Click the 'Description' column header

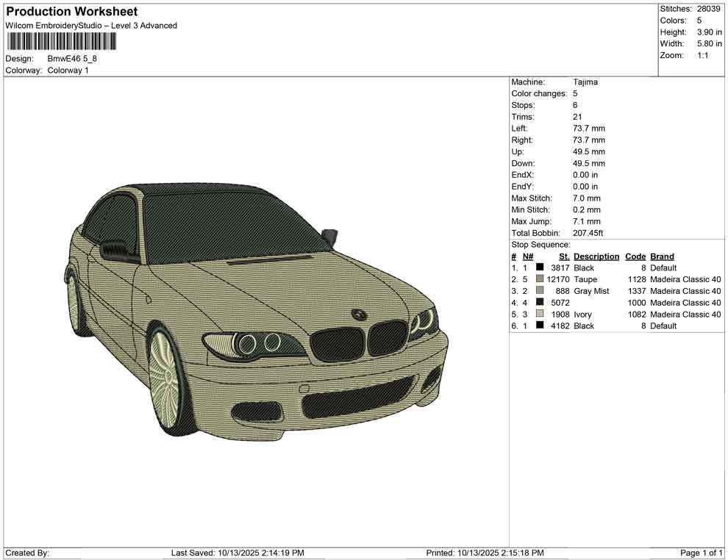pyautogui.click(x=596, y=256)
